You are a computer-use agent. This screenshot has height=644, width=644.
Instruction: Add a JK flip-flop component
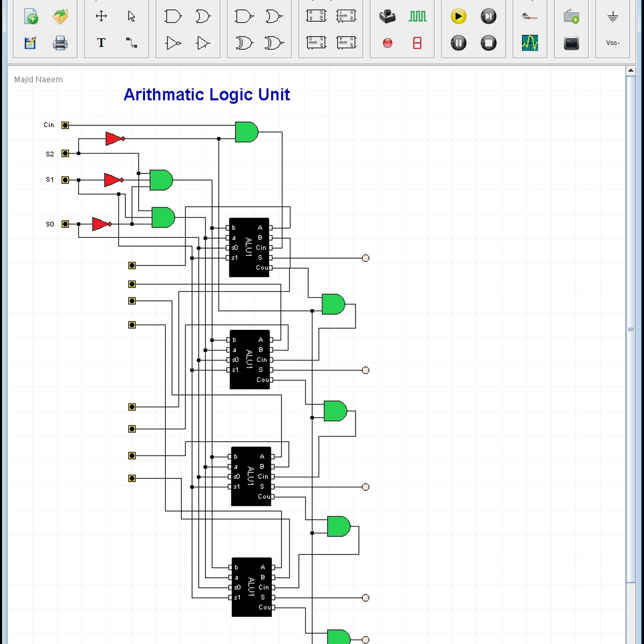pyautogui.click(x=346, y=17)
